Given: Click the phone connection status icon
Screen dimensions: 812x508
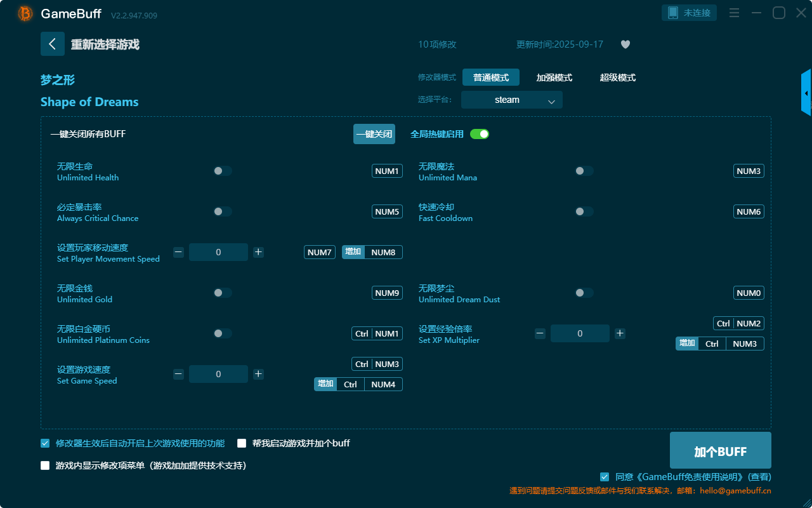Looking at the screenshot, I should click(x=673, y=13).
